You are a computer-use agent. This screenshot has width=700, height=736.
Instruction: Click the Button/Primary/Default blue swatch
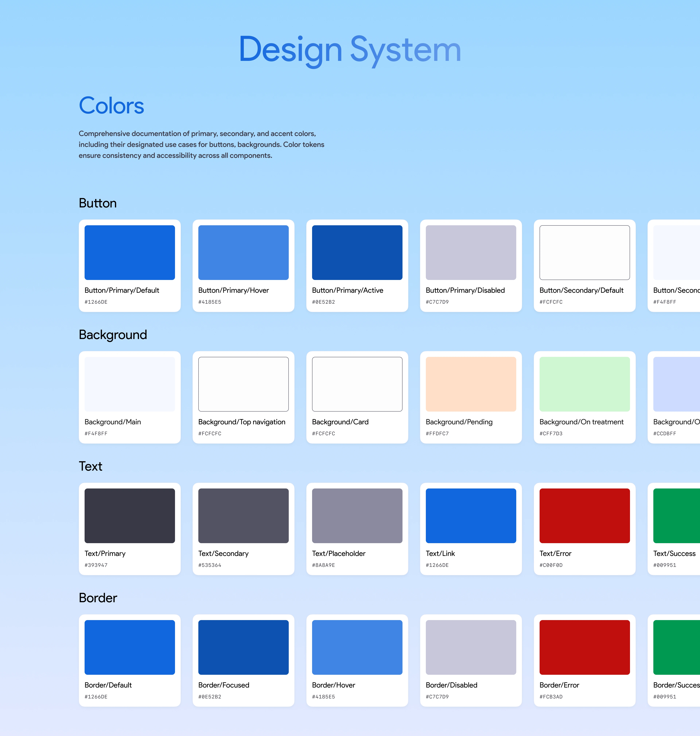click(x=129, y=253)
